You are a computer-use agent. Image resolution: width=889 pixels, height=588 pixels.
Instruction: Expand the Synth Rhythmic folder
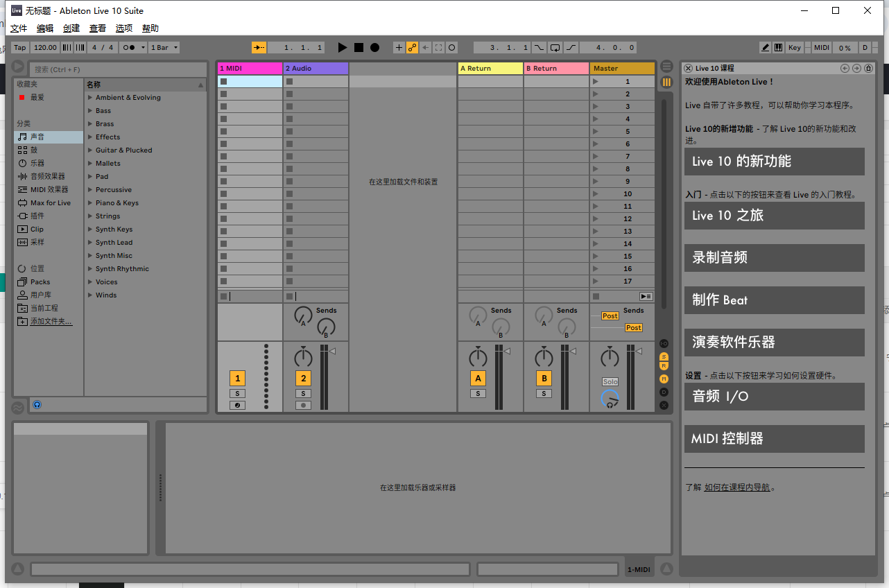coord(90,269)
